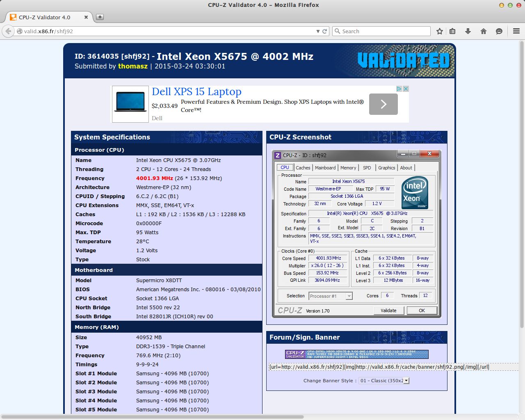Click the South Bridge Intel 82801JR value
This screenshot has height=420, width=525.
click(175, 317)
